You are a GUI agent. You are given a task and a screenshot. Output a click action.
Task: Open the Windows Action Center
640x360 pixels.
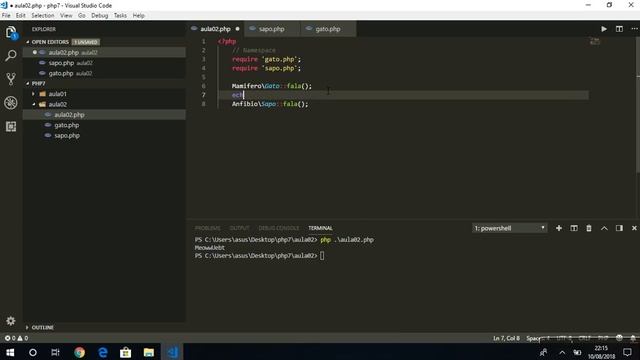point(627,352)
